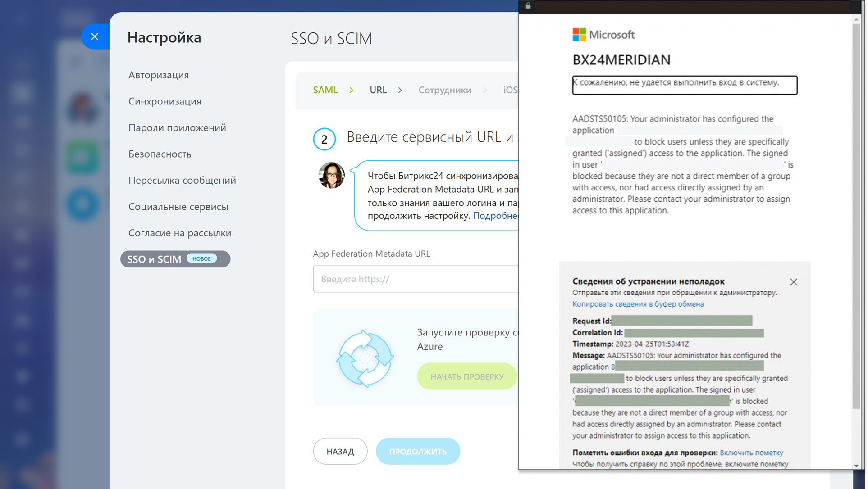Click the lock icon in Microsoft window
This screenshot has width=868, height=489.
tap(528, 6)
